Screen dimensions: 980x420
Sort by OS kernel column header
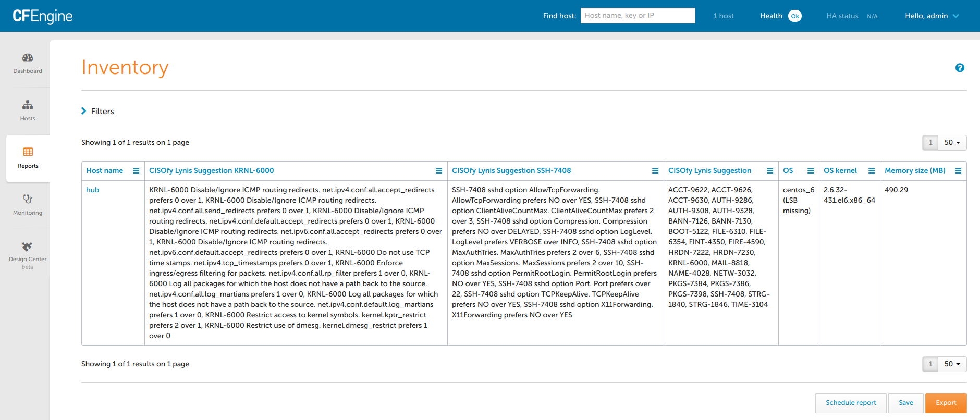pos(840,171)
